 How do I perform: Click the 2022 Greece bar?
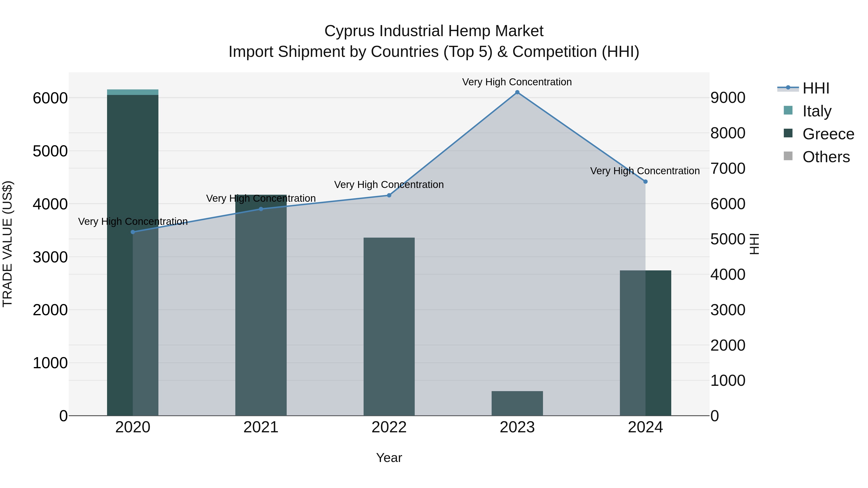pyautogui.click(x=389, y=327)
